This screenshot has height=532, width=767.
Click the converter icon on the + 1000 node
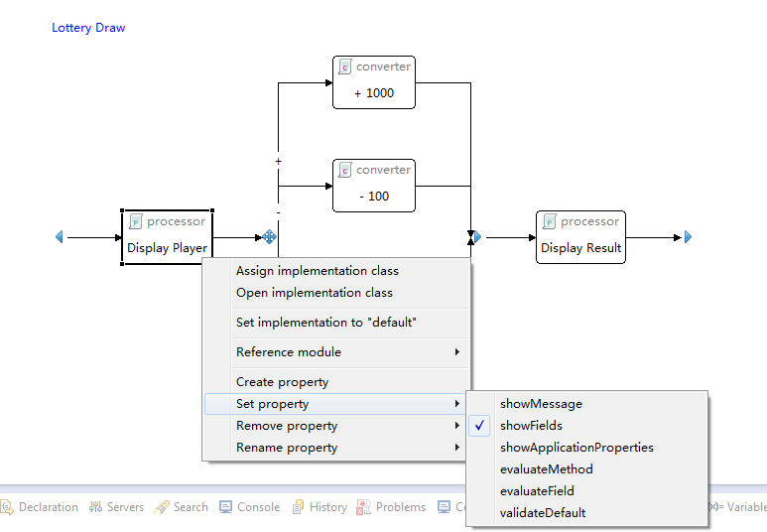click(x=345, y=66)
